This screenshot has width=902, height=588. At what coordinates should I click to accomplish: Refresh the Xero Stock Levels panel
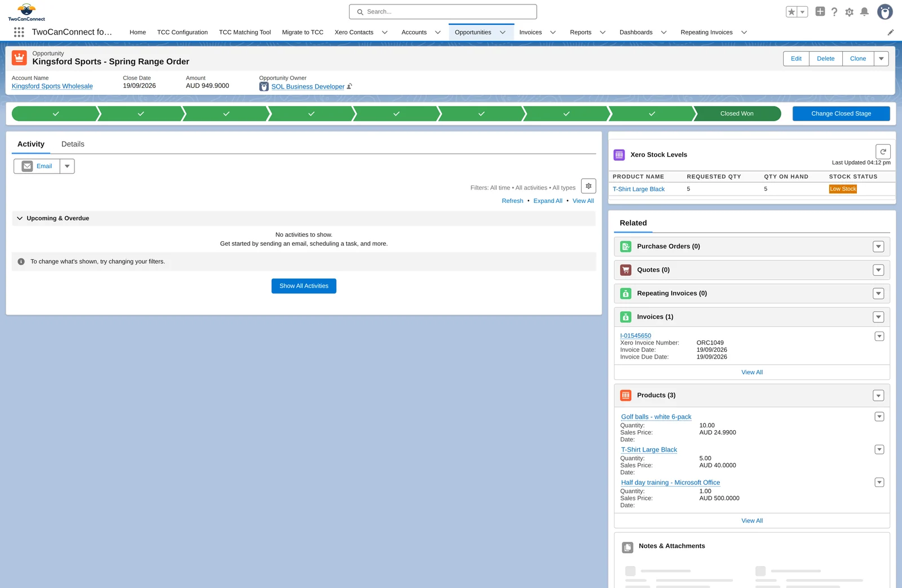tap(883, 152)
